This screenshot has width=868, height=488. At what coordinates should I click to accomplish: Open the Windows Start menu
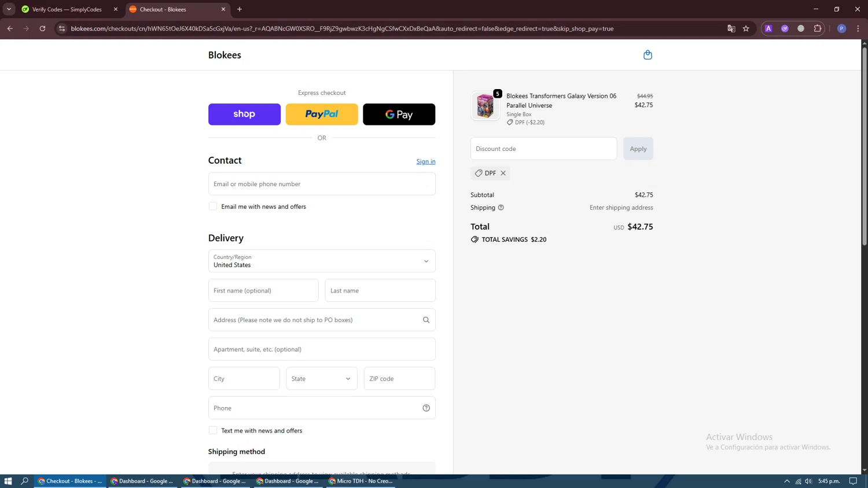(8, 481)
